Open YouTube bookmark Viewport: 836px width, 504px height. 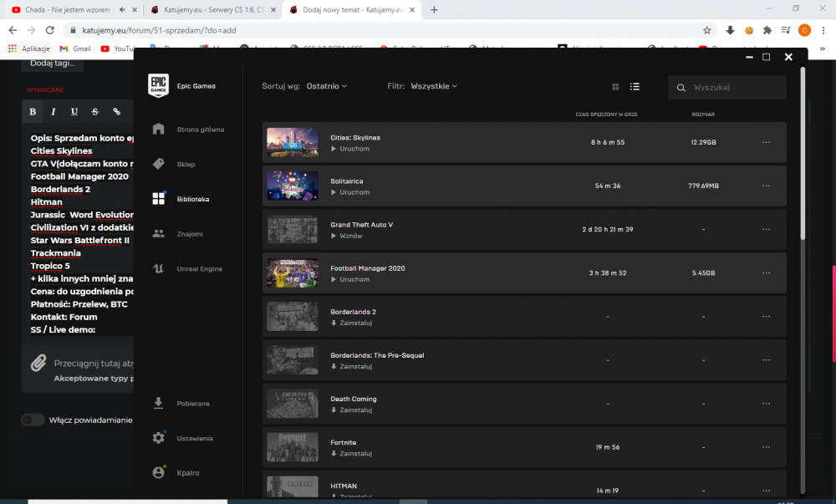pos(117,48)
